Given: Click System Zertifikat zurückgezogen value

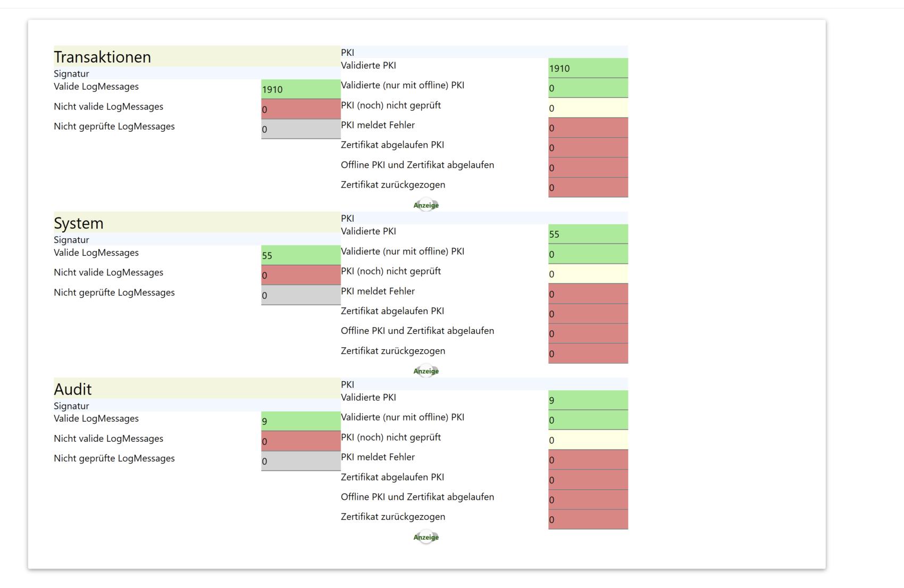Looking at the screenshot, I should click(588, 354).
